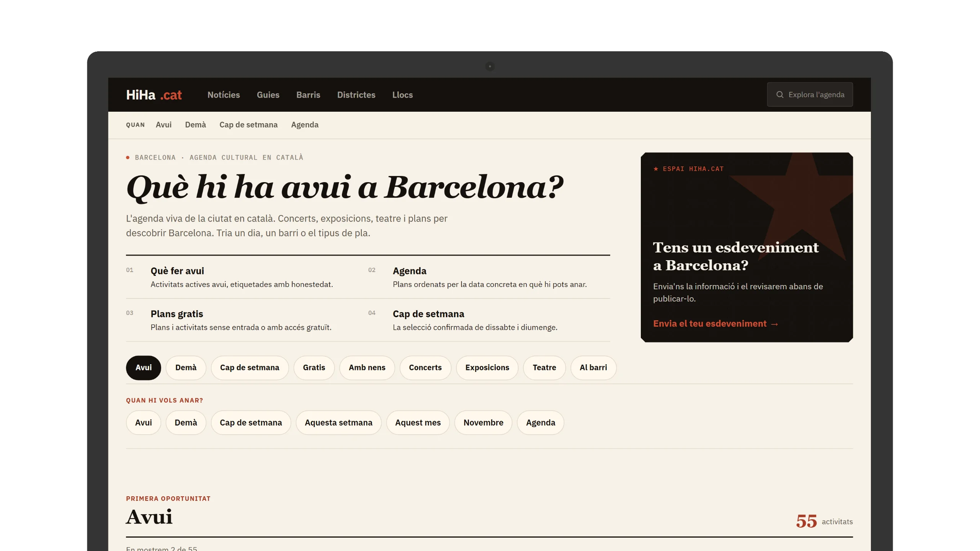Open Llocs in the header

coord(402,95)
